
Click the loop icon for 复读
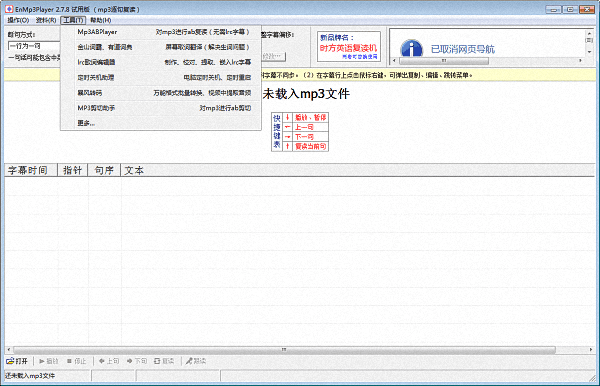[x=157, y=361]
